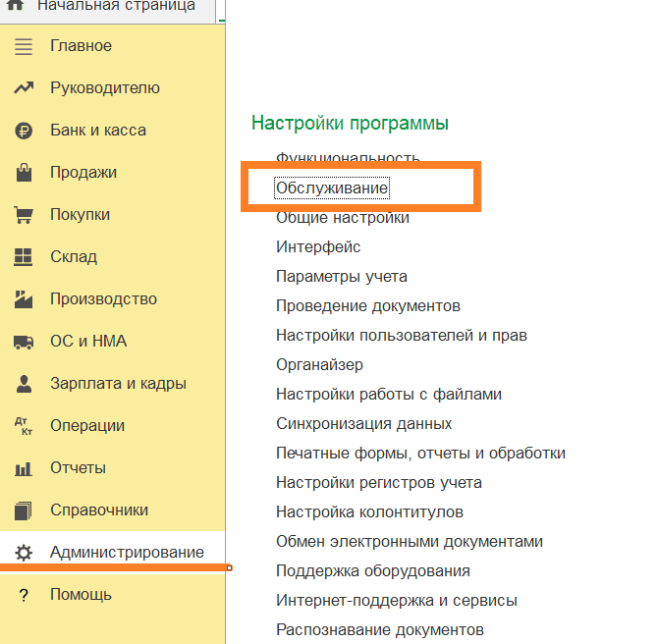
Task: Open the Банк и касса section
Action: (98, 130)
